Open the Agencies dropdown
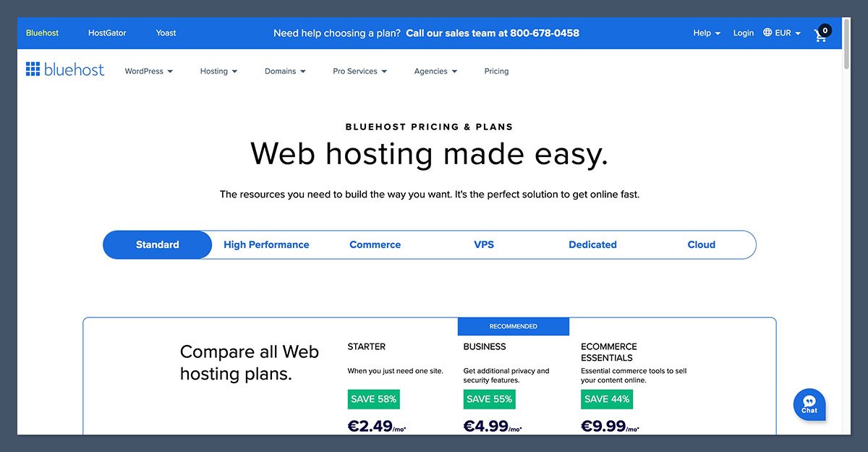The image size is (868, 452). click(x=435, y=71)
